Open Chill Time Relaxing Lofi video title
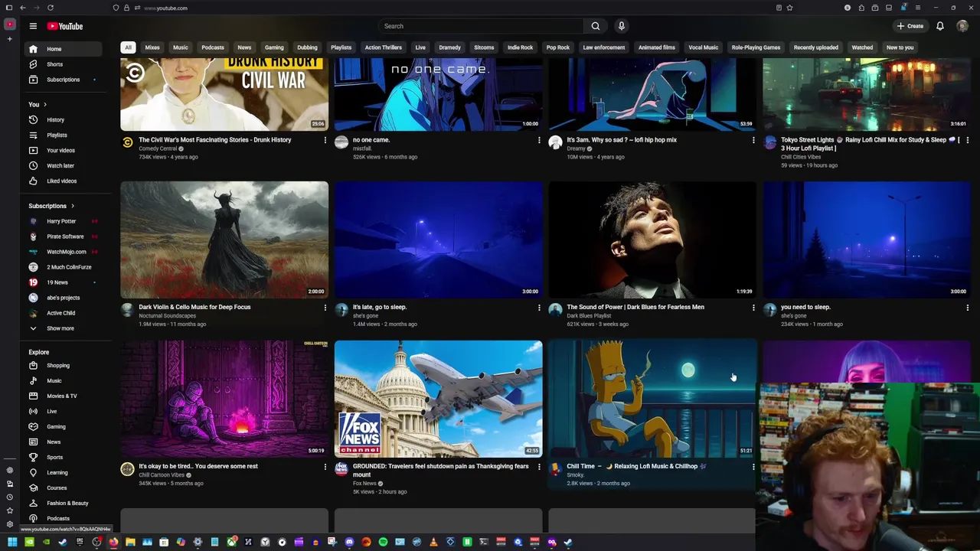 (x=636, y=466)
